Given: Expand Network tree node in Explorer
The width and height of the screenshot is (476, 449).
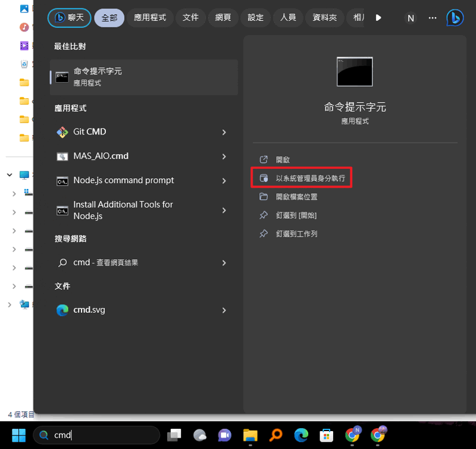Looking at the screenshot, I should (x=10, y=304).
